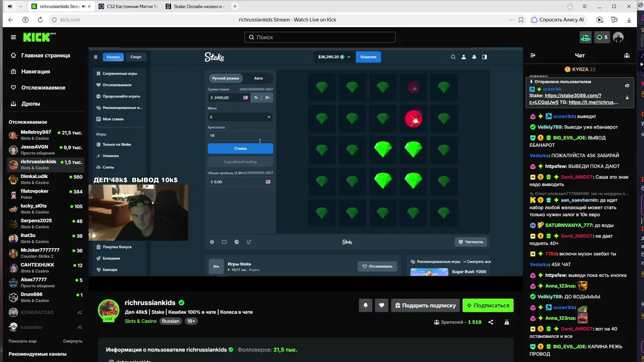This screenshot has width=644, height=362.
Task: Open the three-dot page actions menu
Action: (511, 20)
